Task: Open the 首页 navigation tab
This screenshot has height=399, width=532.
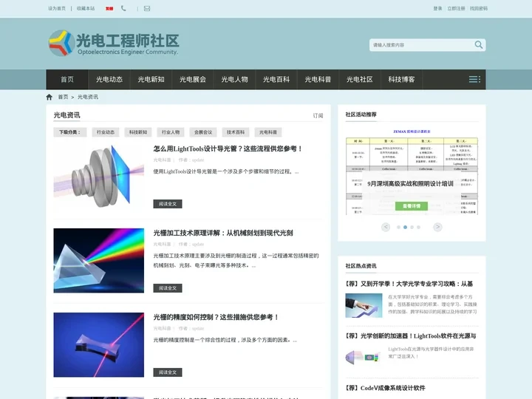Action: point(67,79)
